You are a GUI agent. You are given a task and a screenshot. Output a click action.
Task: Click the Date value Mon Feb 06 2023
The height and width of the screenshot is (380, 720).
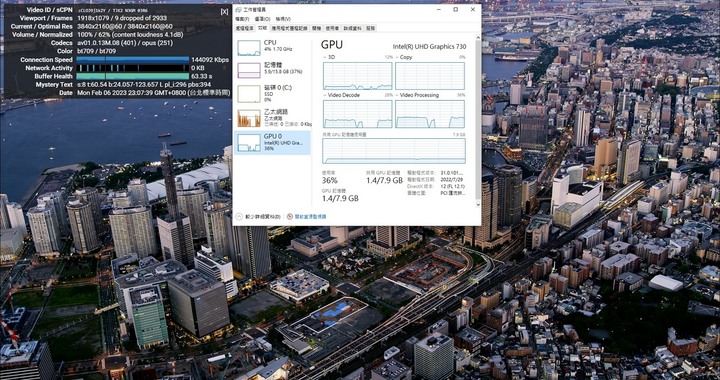coord(153,93)
